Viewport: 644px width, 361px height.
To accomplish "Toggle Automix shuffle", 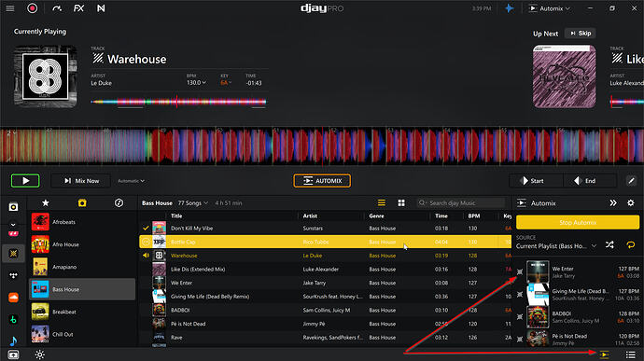I will coord(609,245).
